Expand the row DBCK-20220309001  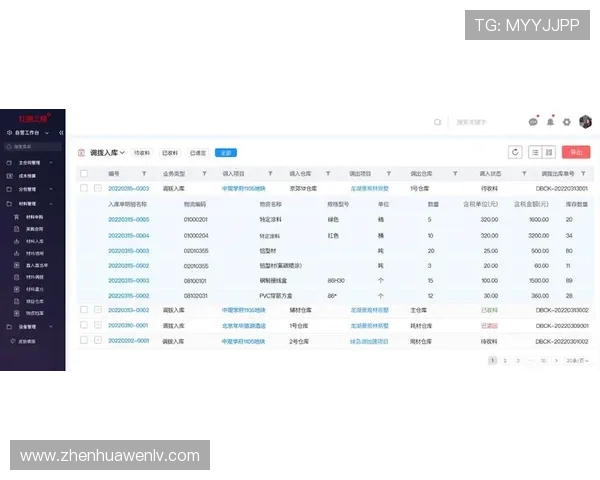98,325
